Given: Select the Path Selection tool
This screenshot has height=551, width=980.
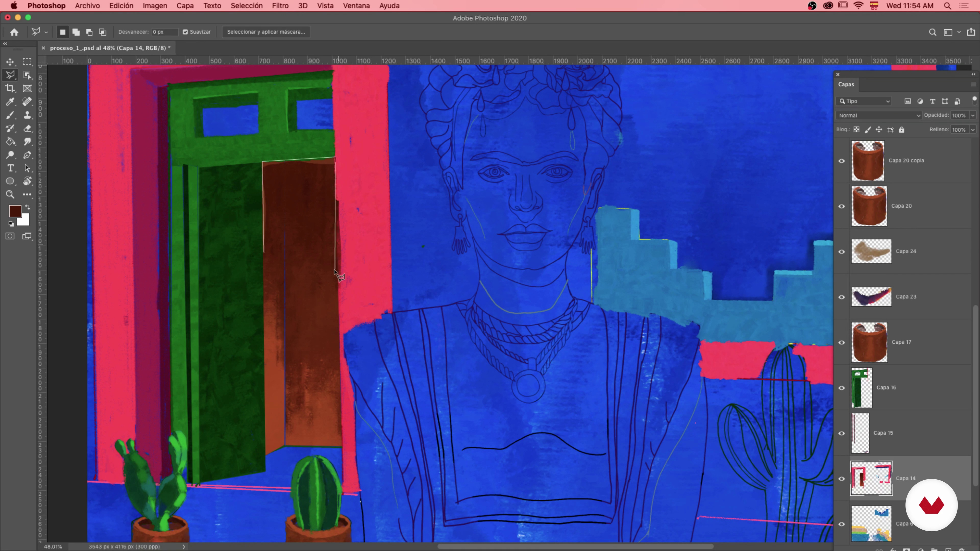Looking at the screenshot, I should (x=27, y=168).
